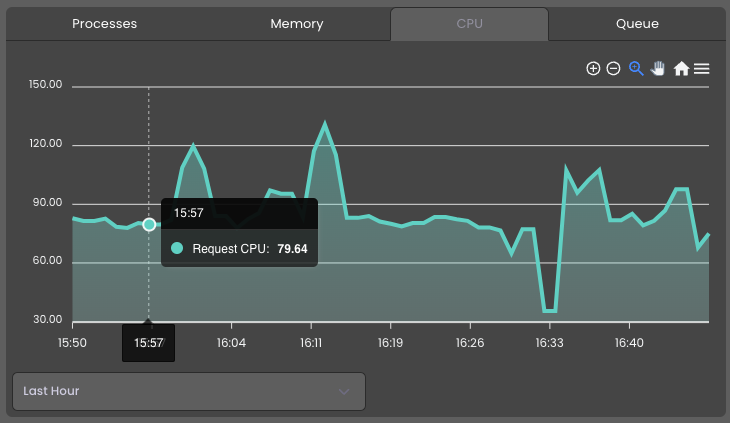Image resolution: width=730 pixels, height=423 pixels.
Task: Click the 16:40 x-axis label
Action: coord(629,343)
